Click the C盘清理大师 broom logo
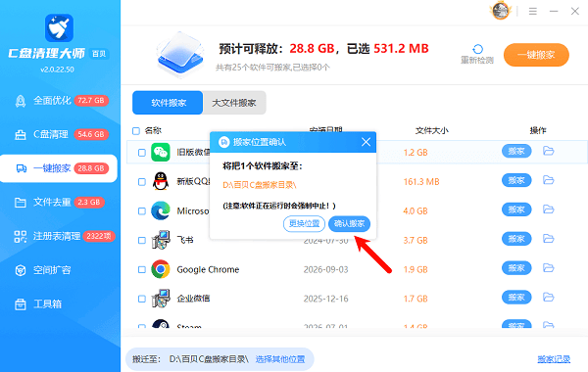Viewport: 588px width, 372px height. click(x=59, y=27)
